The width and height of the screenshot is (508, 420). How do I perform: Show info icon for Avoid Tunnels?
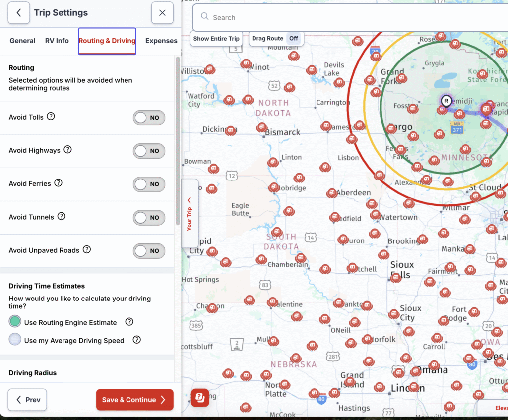pyautogui.click(x=62, y=216)
